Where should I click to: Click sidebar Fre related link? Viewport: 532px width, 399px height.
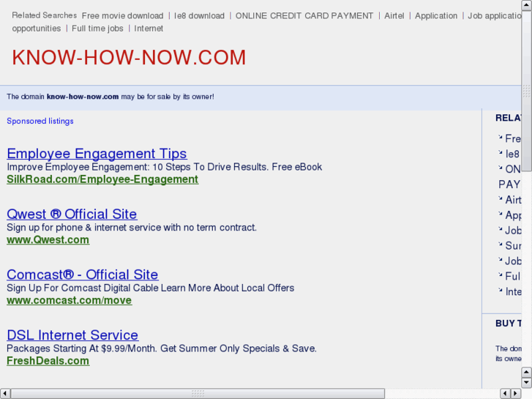click(x=513, y=138)
